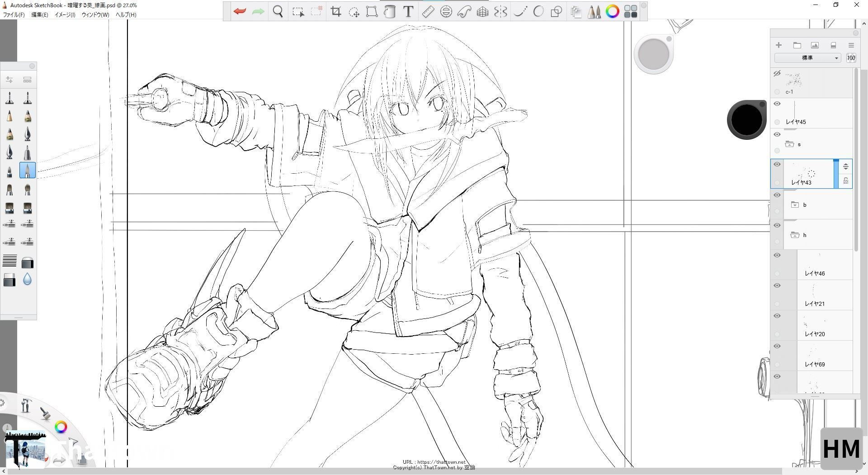This screenshot has width=868, height=475.
Task: Close the layer editor panel
Action: (x=855, y=33)
